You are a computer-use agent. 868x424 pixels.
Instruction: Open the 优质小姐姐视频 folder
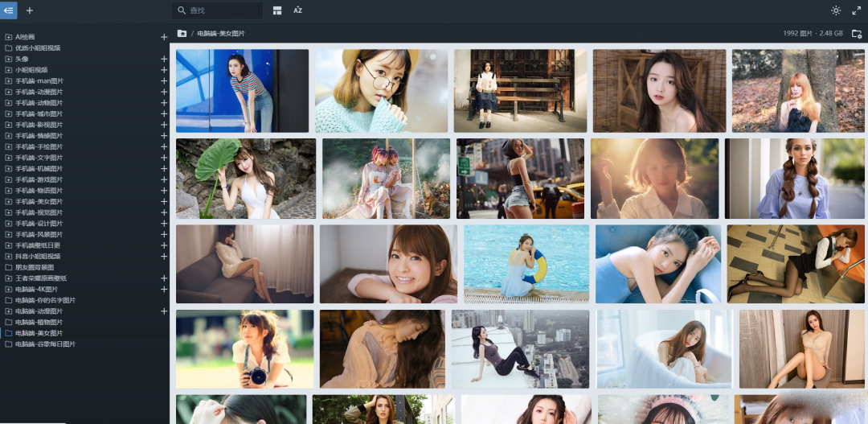(38, 47)
